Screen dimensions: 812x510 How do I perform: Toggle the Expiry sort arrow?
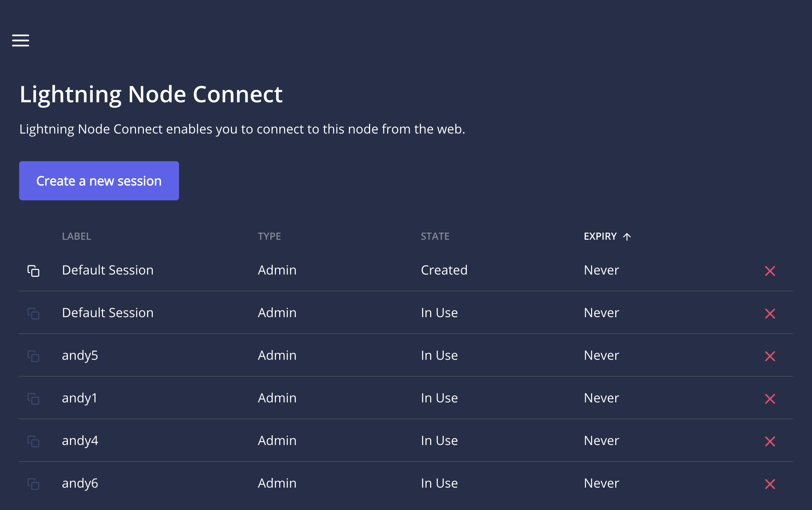coord(627,237)
